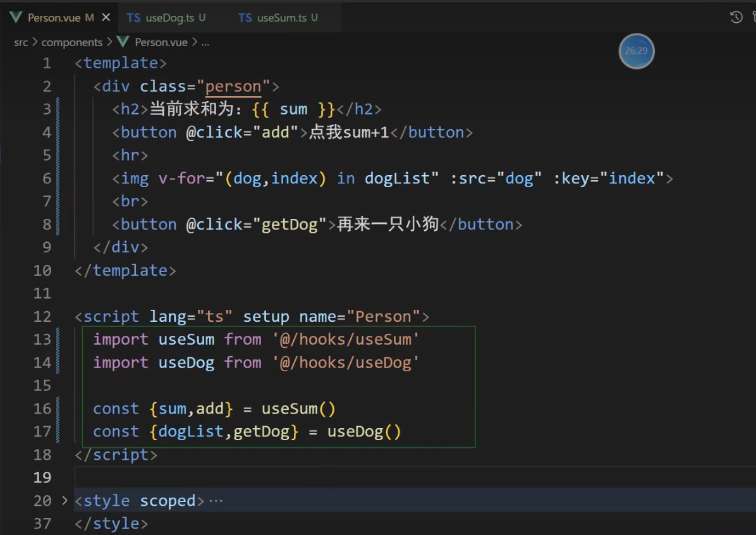Click the useSum() call on line 16
The image size is (756, 535).
(298, 409)
